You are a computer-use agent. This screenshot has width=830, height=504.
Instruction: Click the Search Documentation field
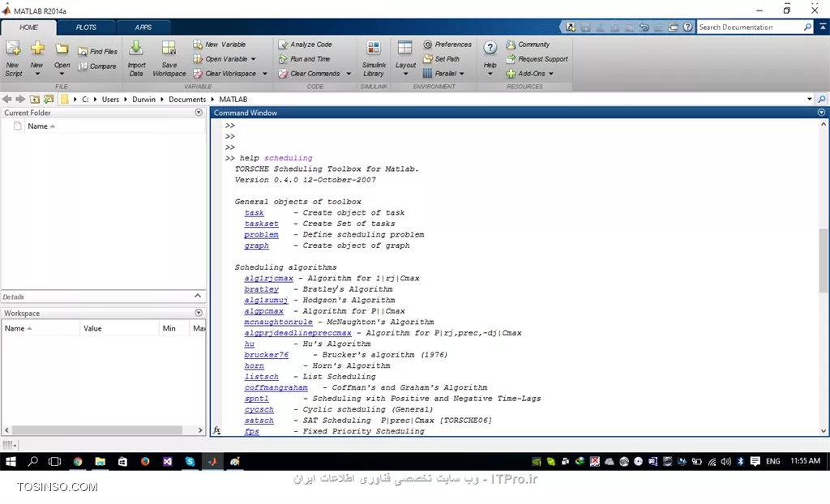pyautogui.click(x=749, y=27)
